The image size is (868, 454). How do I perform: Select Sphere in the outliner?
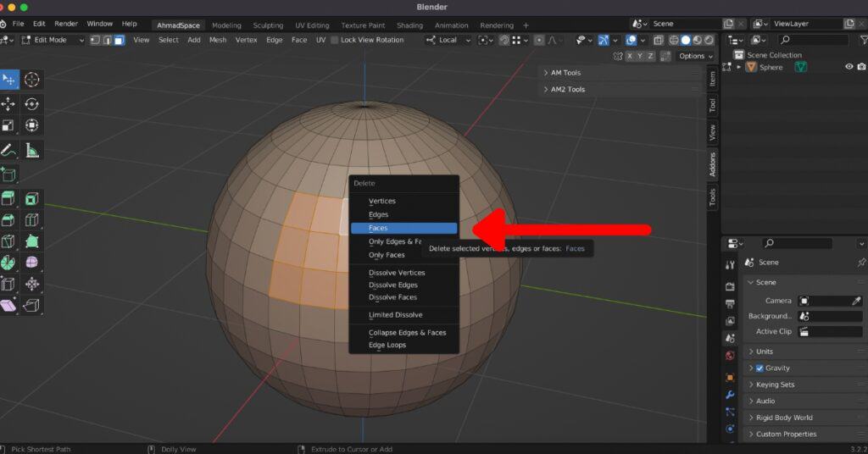[771, 68]
